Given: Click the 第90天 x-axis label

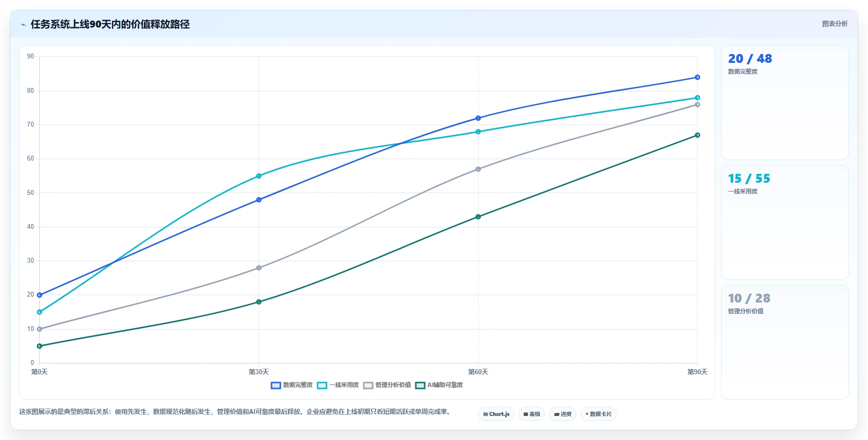Looking at the screenshot, I should tap(697, 372).
